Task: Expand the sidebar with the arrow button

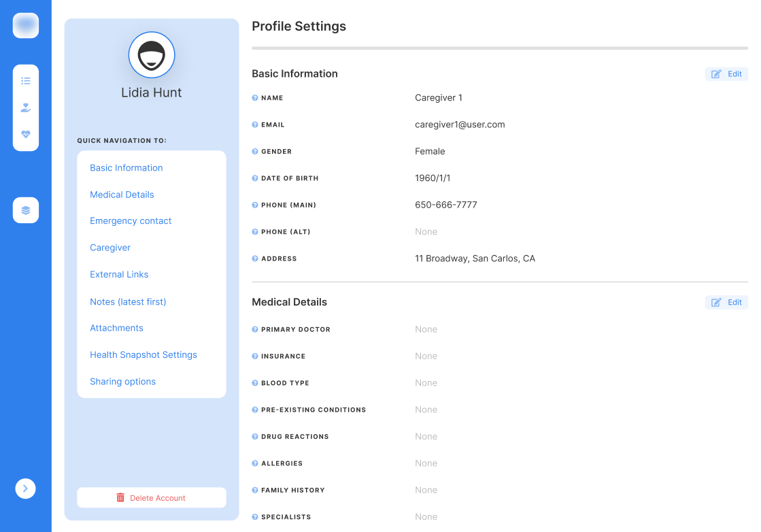Action: pos(26,488)
